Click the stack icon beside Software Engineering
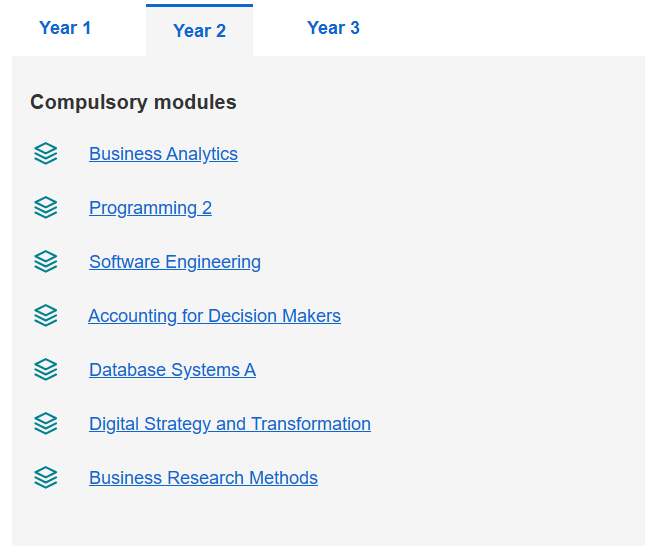This screenshot has height=553, width=654. coord(46,262)
